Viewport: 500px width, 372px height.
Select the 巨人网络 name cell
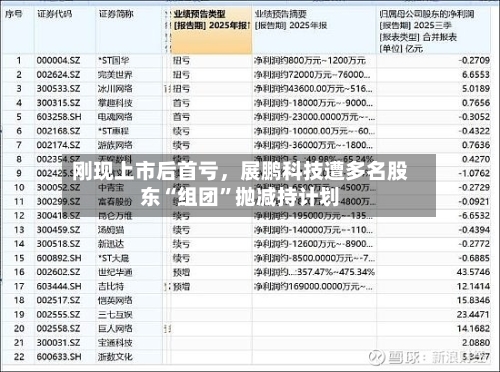[x=115, y=328]
